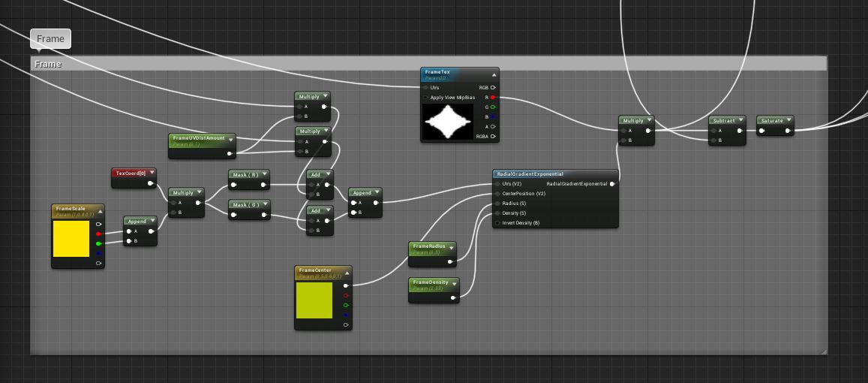This screenshot has height=383, width=868.
Task: Click the TexCoord[0] node output pin
Action: click(150, 183)
